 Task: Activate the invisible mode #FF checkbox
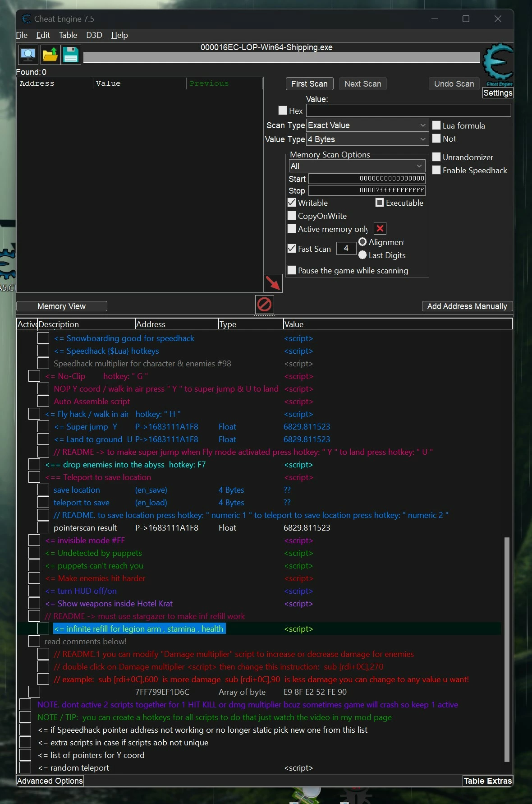coord(34,540)
